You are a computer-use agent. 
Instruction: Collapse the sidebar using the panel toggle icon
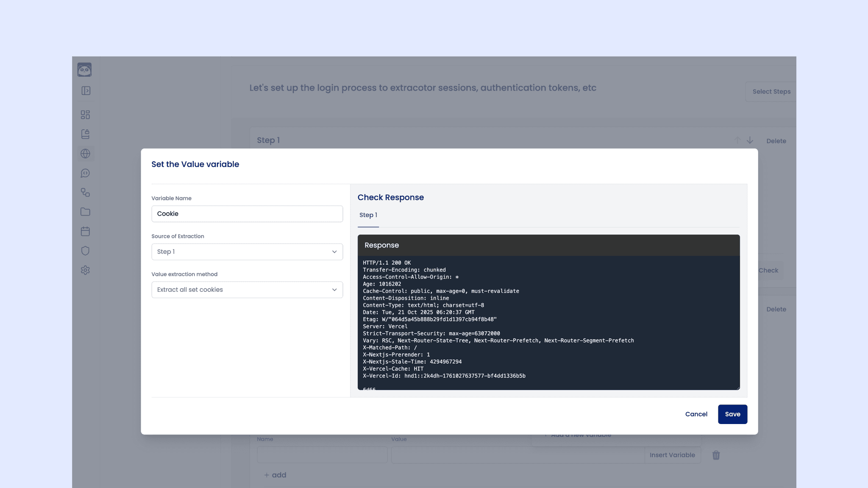(x=85, y=91)
